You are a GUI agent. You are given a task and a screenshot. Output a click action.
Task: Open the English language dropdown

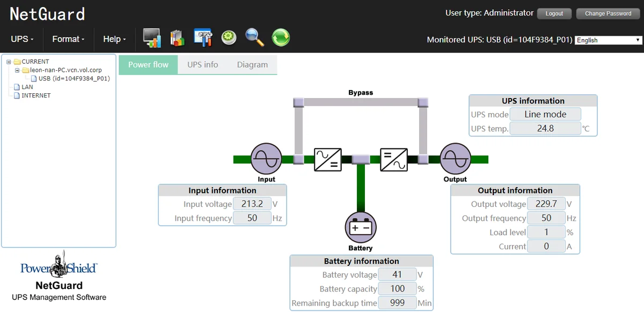pyautogui.click(x=608, y=40)
